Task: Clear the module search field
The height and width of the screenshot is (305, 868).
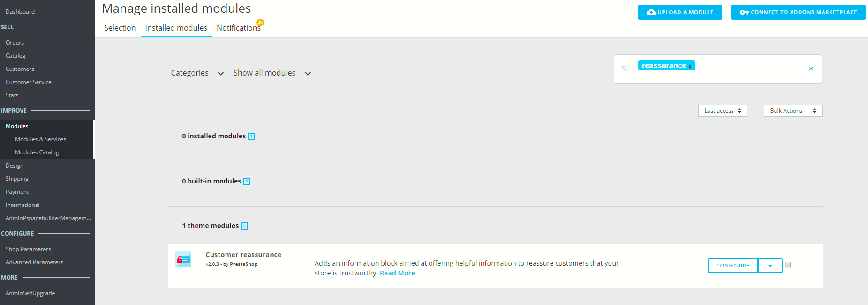Action: tap(811, 69)
